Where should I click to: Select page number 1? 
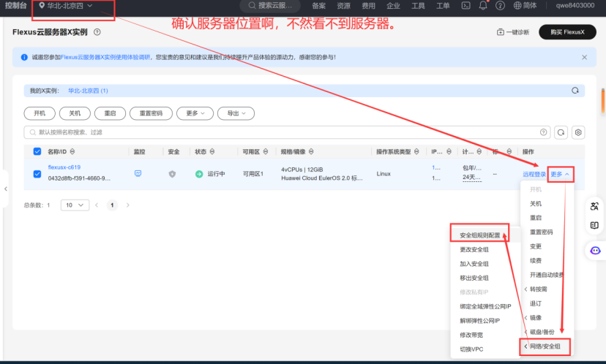(112, 205)
